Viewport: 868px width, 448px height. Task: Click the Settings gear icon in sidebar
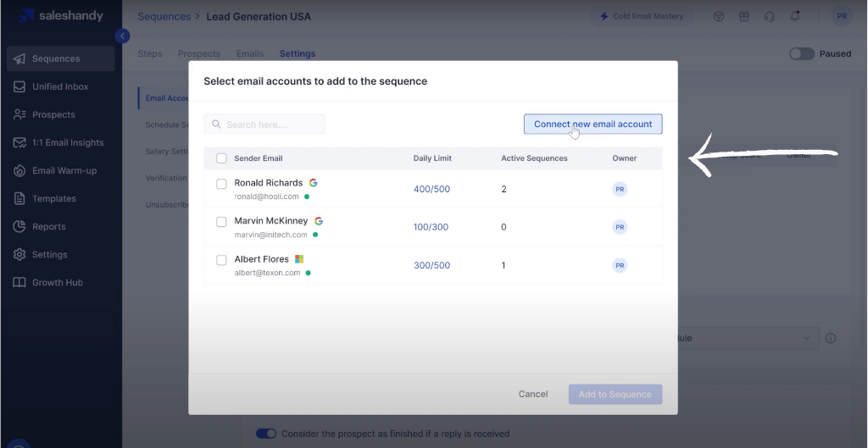pos(19,254)
